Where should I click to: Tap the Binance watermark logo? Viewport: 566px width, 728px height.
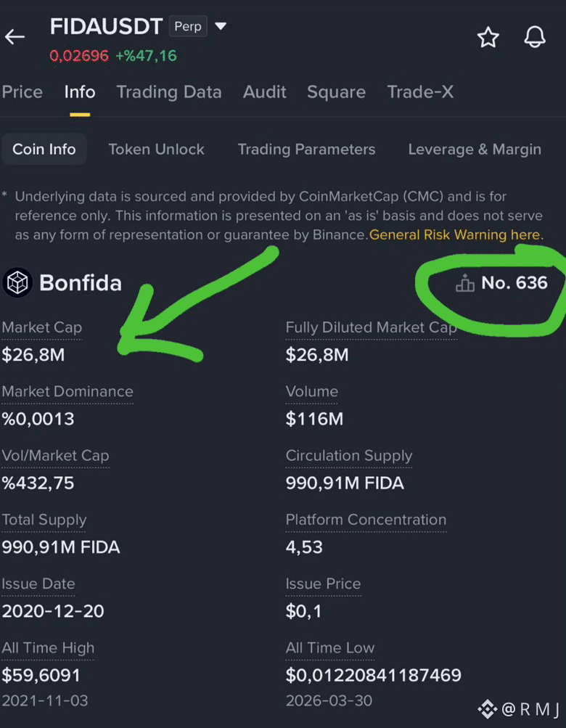pyautogui.click(x=488, y=709)
